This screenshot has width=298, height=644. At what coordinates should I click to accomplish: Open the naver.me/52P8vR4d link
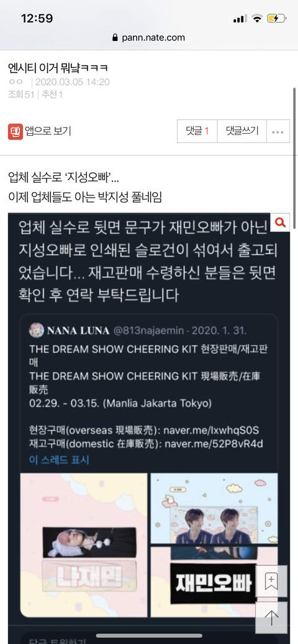click(x=213, y=444)
